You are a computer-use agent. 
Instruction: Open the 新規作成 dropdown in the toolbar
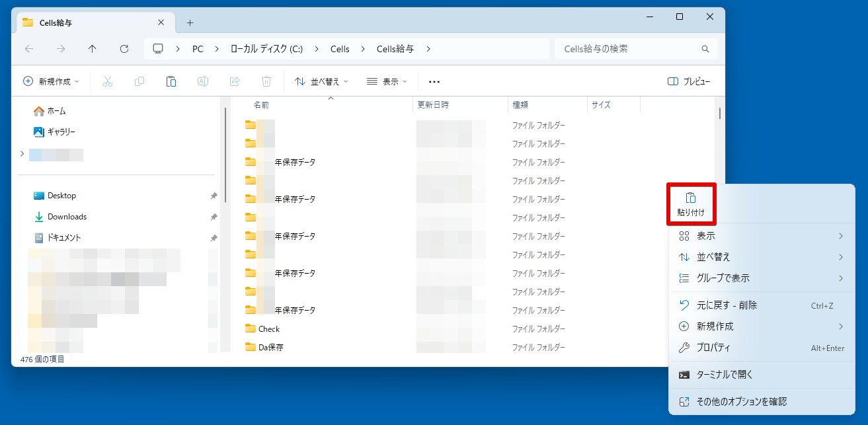(51, 81)
